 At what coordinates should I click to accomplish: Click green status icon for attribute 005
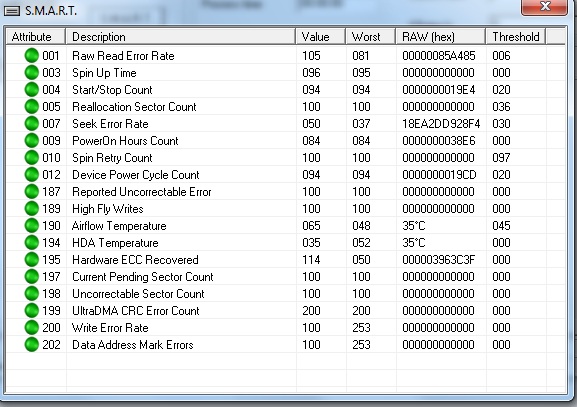[x=32, y=107]
